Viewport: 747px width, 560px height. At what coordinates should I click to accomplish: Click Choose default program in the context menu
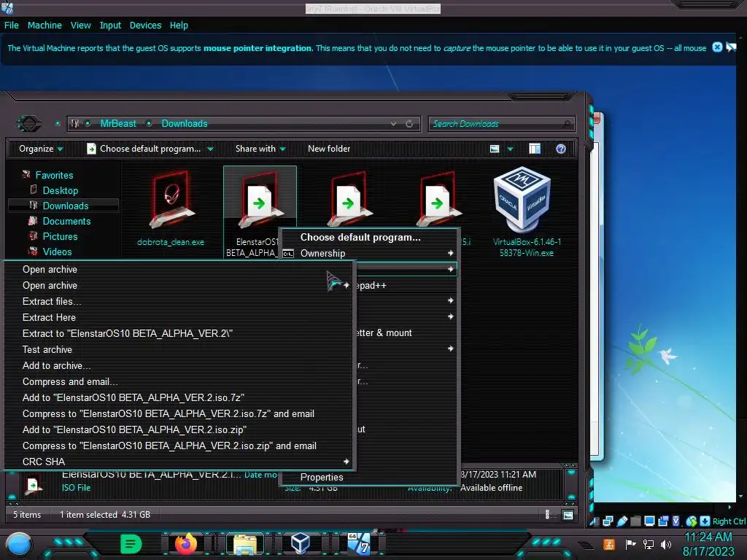click(360, 237)
